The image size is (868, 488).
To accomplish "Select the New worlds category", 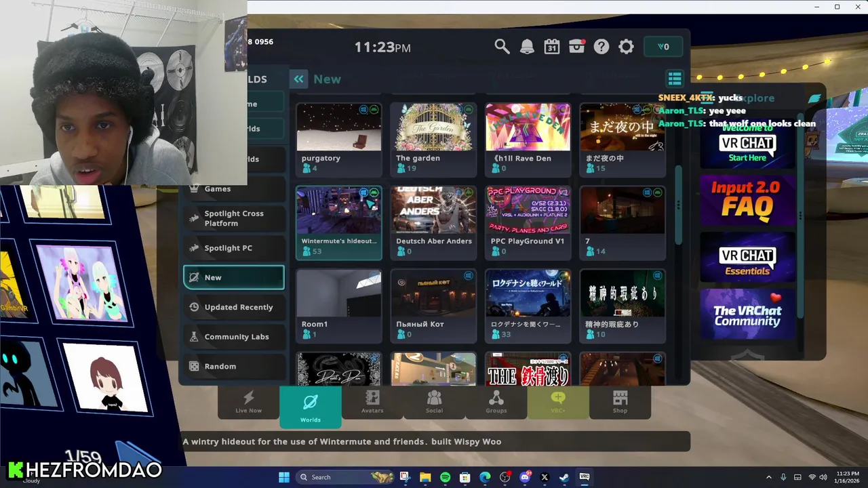I will pyautogui.click(x=234, y=277).
